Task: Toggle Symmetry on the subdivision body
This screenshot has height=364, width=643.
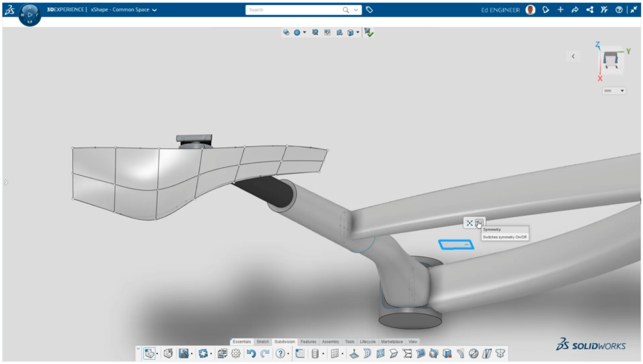Action: pos(480,222)
